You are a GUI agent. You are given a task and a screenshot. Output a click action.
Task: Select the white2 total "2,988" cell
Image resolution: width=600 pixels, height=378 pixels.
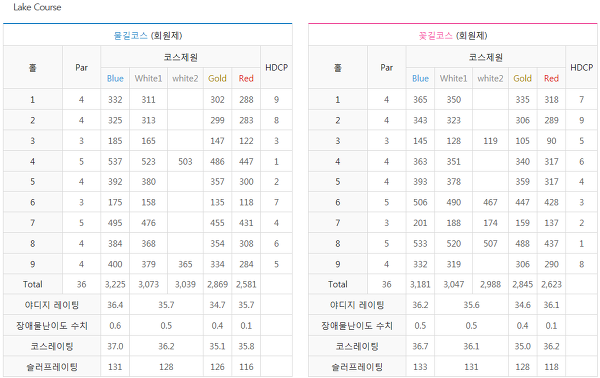[x=490, y=284]
